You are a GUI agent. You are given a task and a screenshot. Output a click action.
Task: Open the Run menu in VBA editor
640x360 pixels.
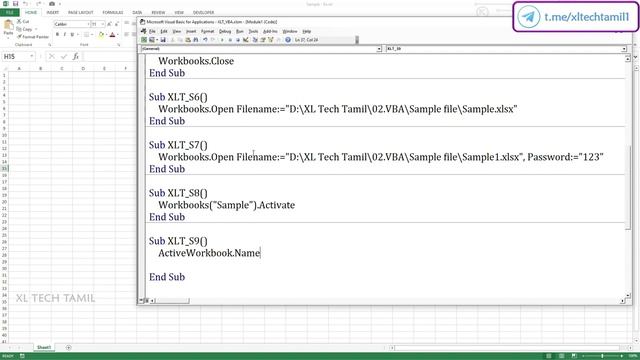[240, 31]
